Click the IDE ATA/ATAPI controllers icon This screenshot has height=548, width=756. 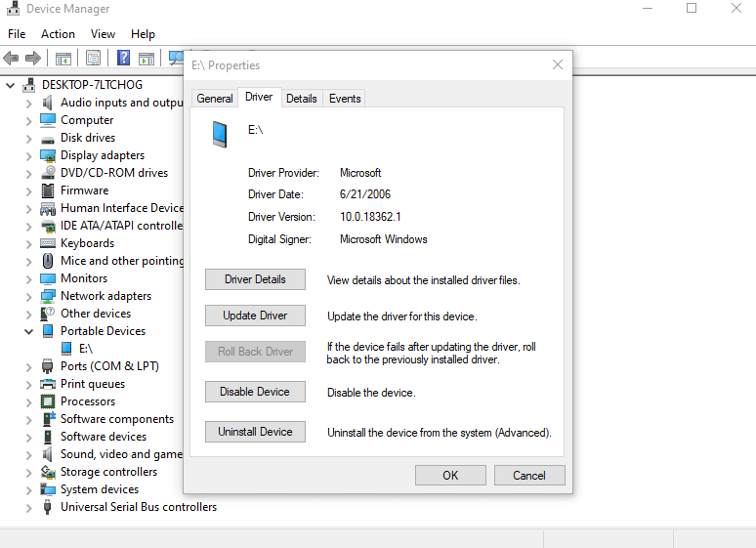(48, 226)
